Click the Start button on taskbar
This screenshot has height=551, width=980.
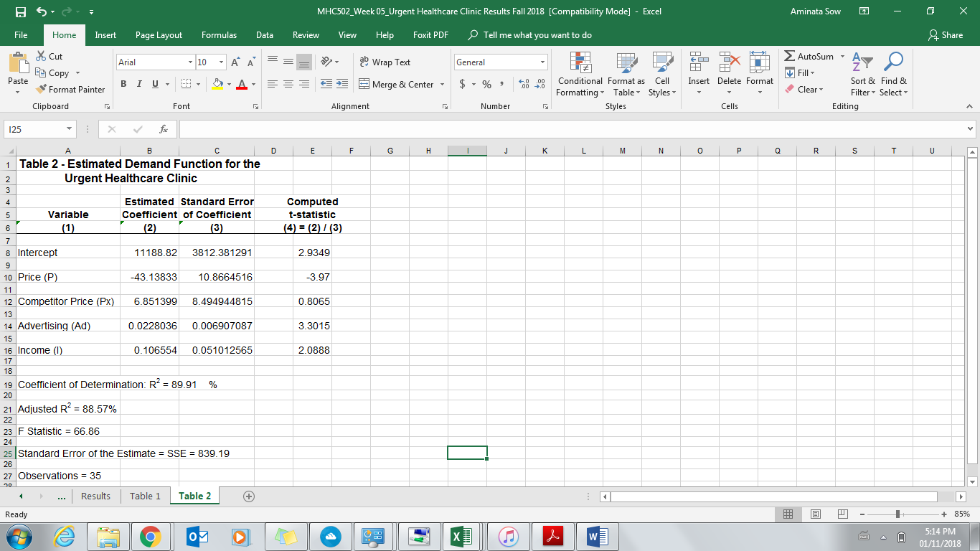(19, 536)
